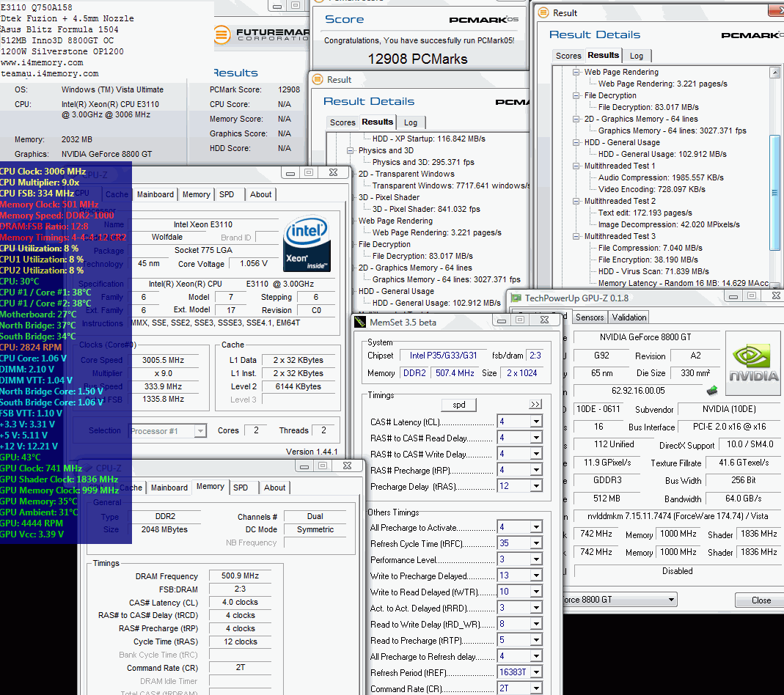Select the HDD - Virus Scan result row
Image resolution: width=784 pixels, height=695 pixels.
(653, 271)
